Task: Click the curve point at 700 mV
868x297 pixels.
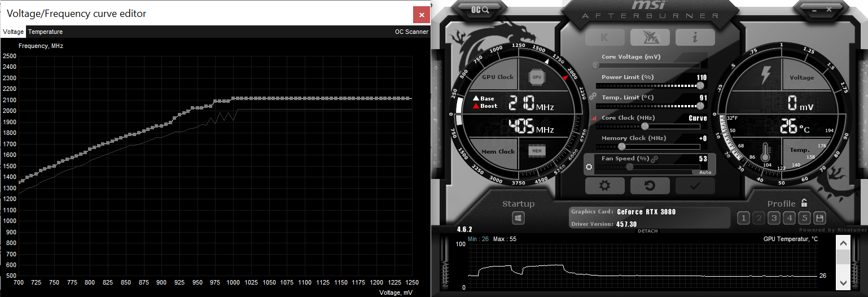Action: pos(19,182)
